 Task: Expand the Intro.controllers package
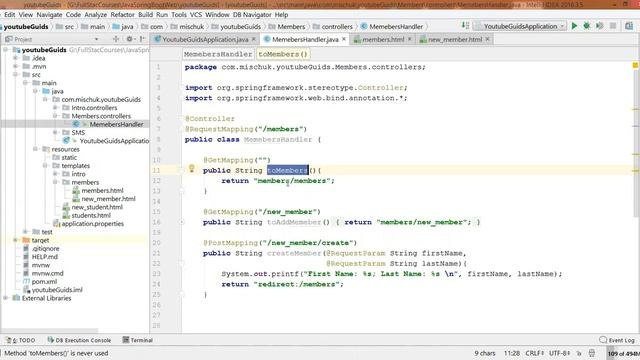(55, 108)
